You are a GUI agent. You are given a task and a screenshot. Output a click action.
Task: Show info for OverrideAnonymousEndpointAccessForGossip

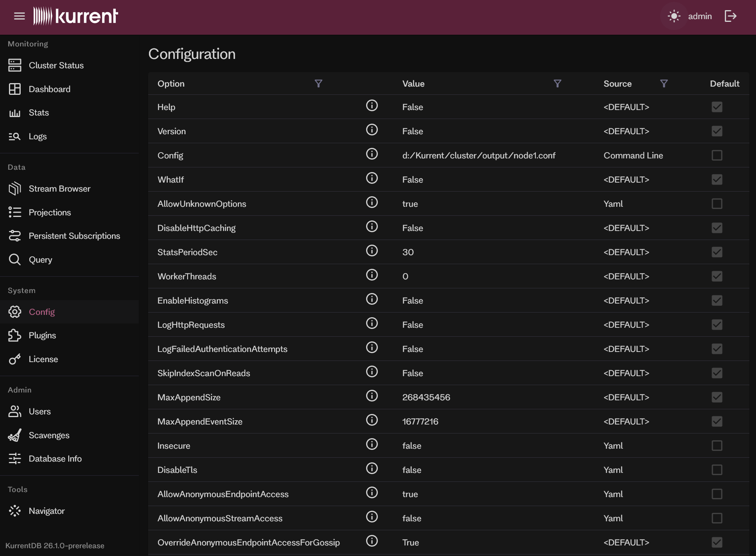pos(372,541)
